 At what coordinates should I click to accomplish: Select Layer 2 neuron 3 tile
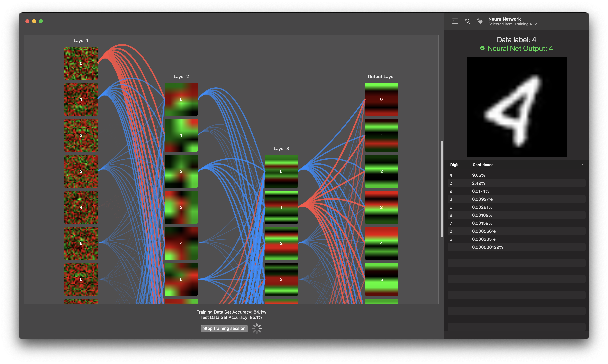coord(181,207)
